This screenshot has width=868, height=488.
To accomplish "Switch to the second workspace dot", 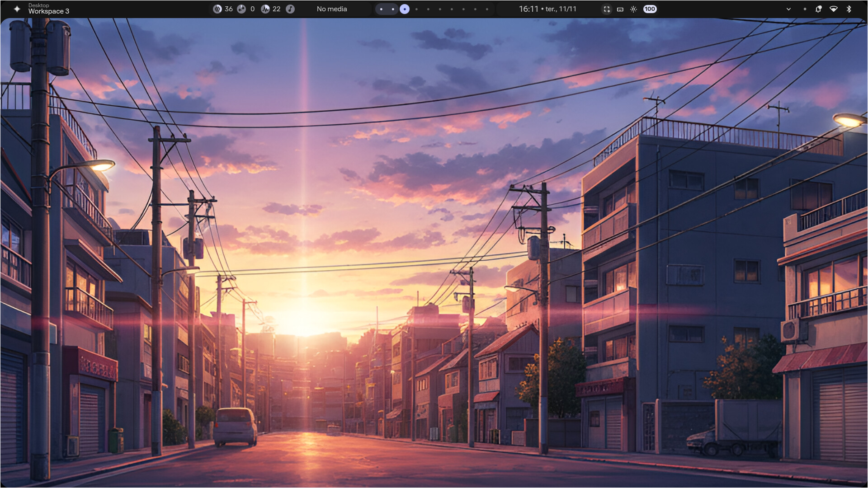I will tap(393, 9).
